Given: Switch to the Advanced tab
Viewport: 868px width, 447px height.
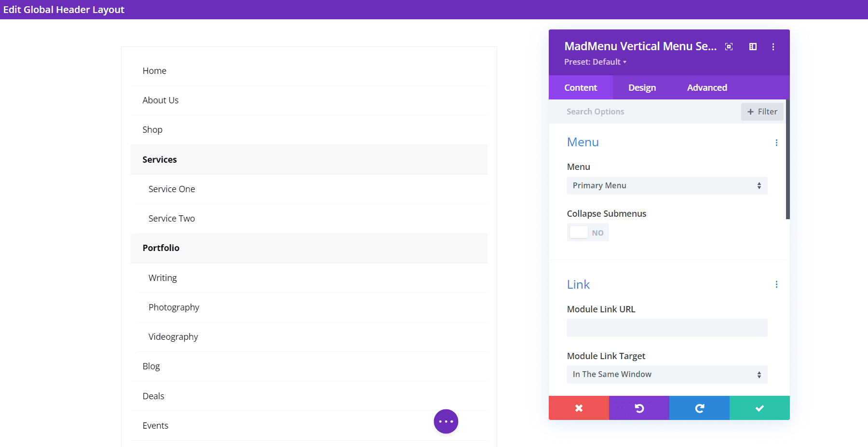Looking at the screenshot, I should tap(707, 87).
